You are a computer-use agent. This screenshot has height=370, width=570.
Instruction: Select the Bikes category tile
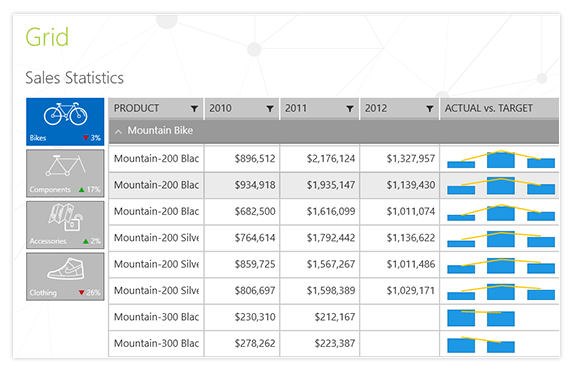tap(65, 122)
